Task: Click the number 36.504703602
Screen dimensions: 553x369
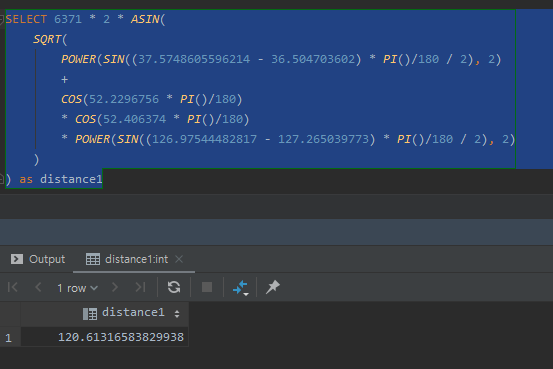Action: pos(313,59)
